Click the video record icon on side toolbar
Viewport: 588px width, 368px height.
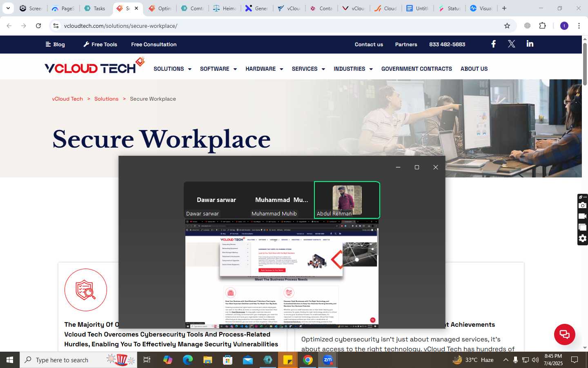[x=583, y=216]
